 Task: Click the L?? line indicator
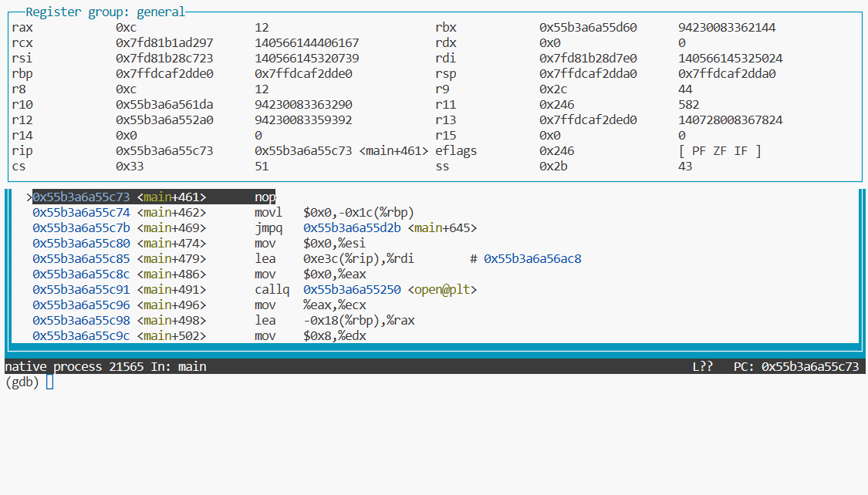[x=703, y=366]
